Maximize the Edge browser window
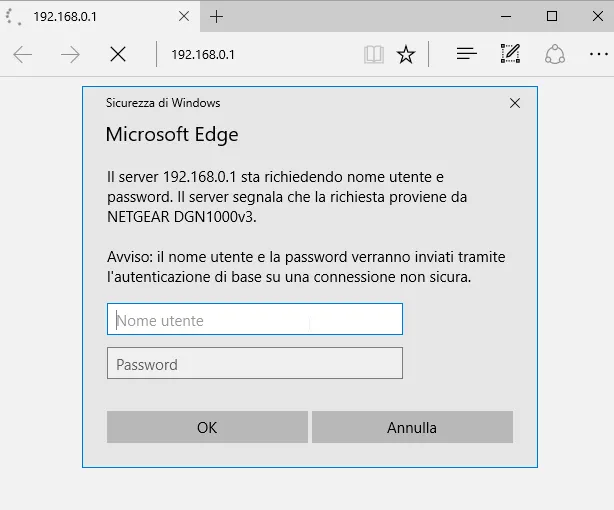 (x=551, y=17)
